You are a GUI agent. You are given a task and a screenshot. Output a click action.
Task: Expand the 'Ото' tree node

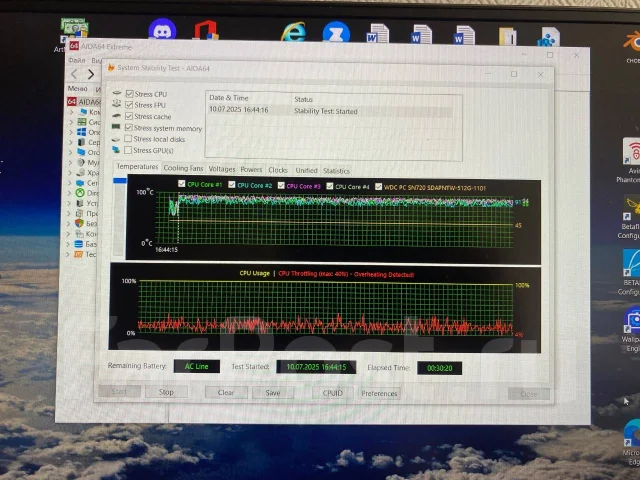tap(71, 152)
